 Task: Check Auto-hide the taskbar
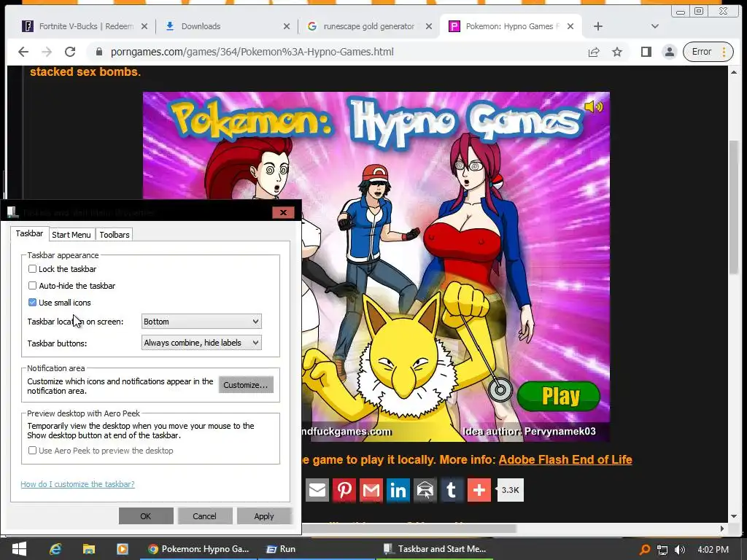[x=32, y=286]
